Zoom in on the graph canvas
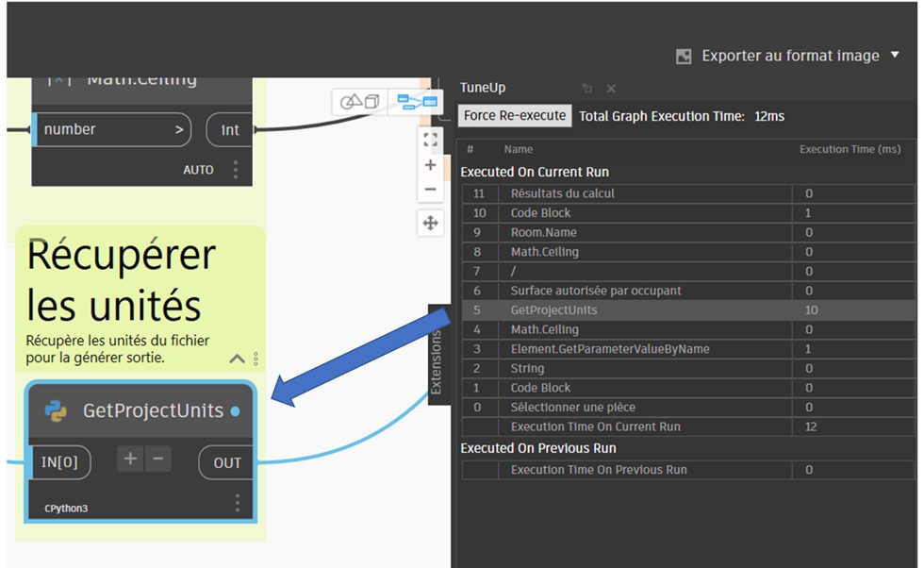 tap(430, 164)
